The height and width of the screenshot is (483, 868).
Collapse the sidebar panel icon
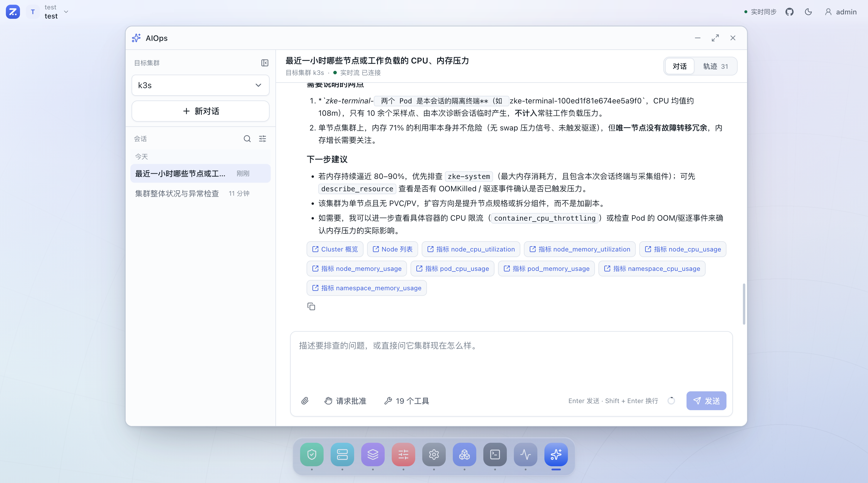tap(265, 63)
